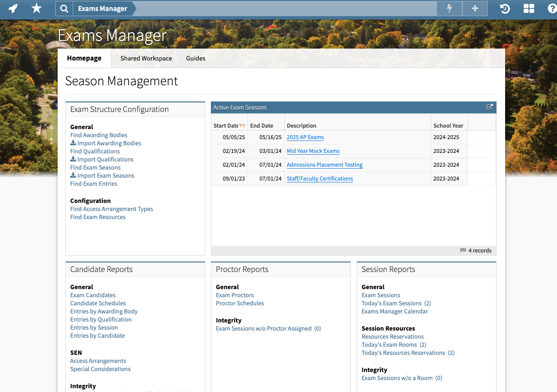Viewport: 557px width, 392px height.
Task: Open quick actions via the lightning bolt icon
Action: tap(449, 8)
